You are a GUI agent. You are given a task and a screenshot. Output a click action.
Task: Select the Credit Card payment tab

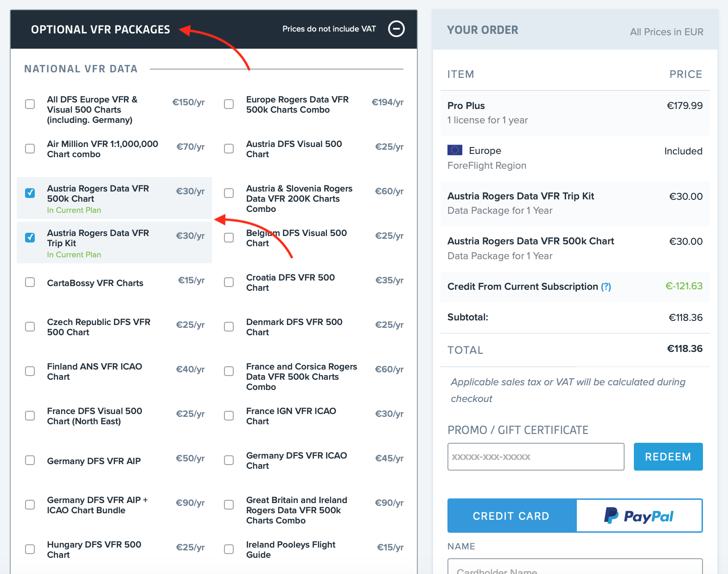(x=511, y=516)
